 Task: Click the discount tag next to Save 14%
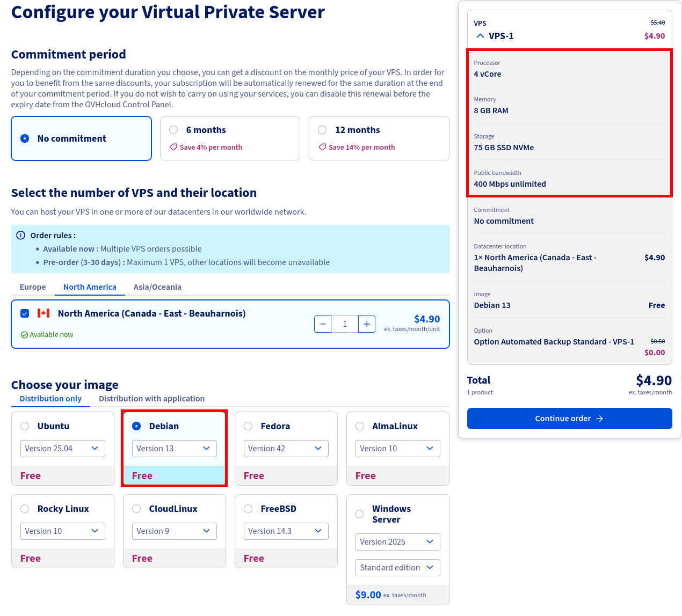322,147
